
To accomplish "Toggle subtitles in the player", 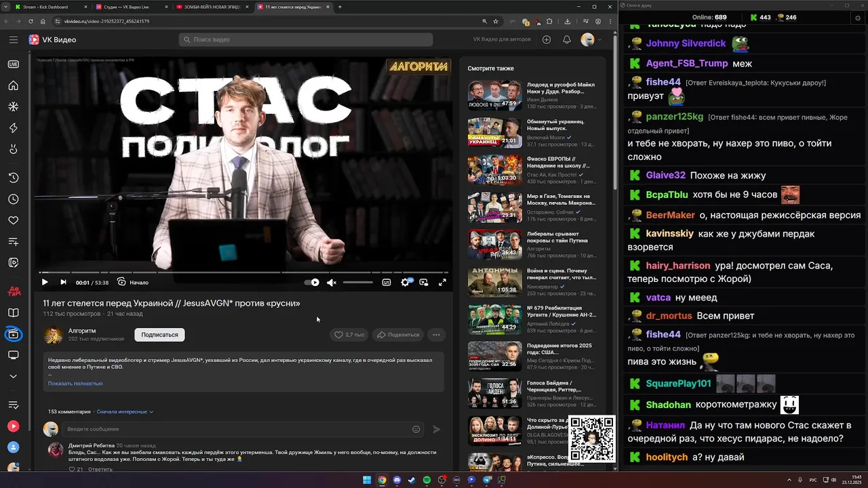I will pyautogui.click(x=387, y=282).
